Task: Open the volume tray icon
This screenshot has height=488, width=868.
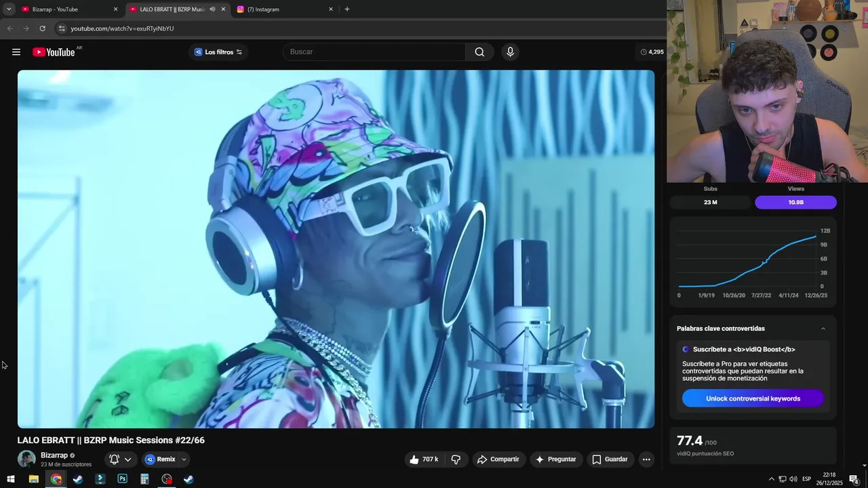Action: click(793, 479)
